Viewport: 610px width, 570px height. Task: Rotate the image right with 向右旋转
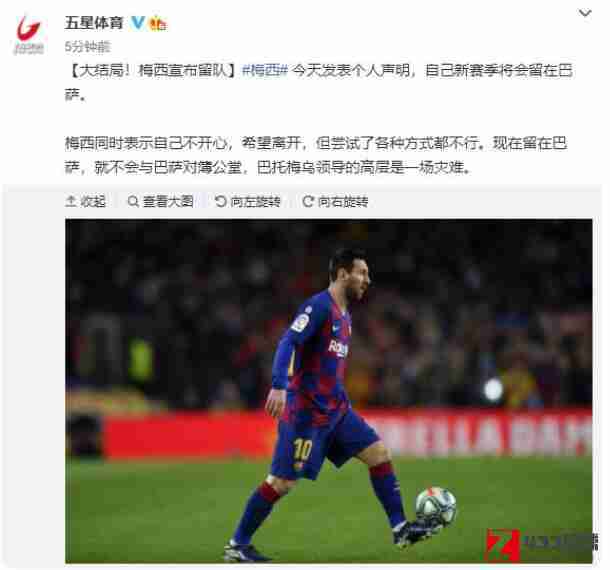[x=335, y=201]
